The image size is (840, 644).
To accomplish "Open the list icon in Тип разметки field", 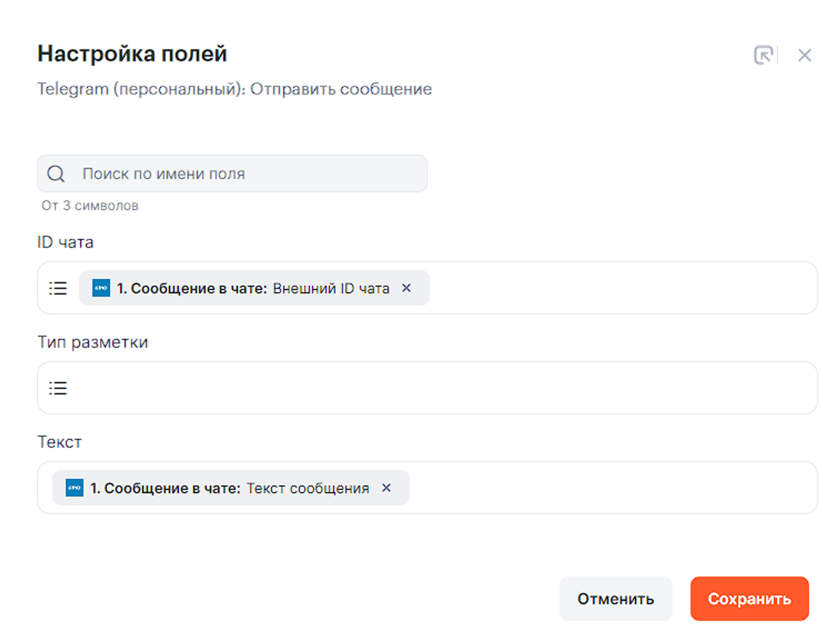I will [x=58, y=388].
